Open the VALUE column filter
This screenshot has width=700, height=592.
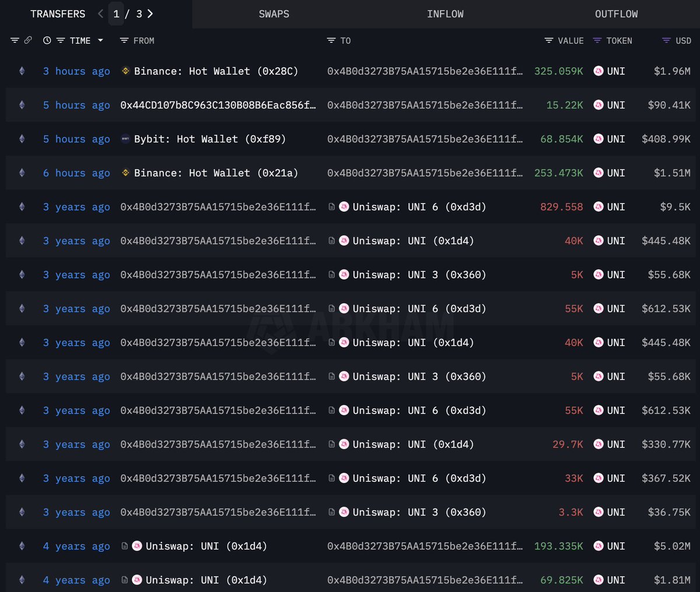548,41
